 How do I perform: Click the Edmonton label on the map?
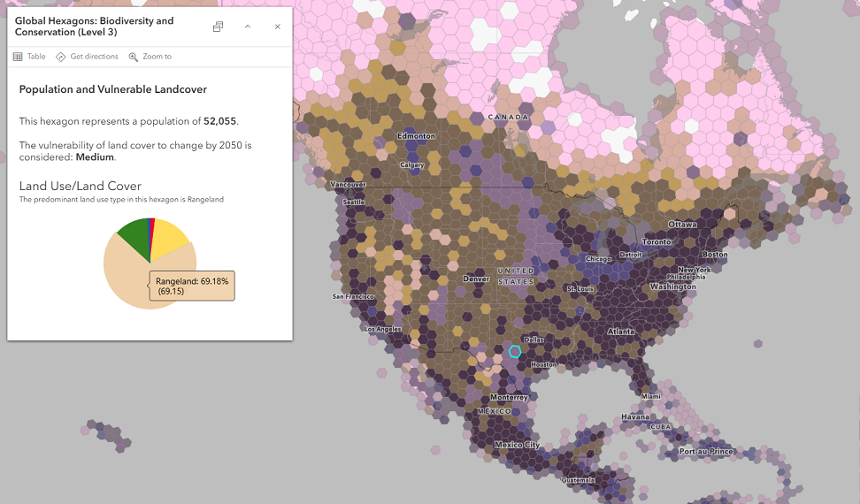[x=417, y=136]
